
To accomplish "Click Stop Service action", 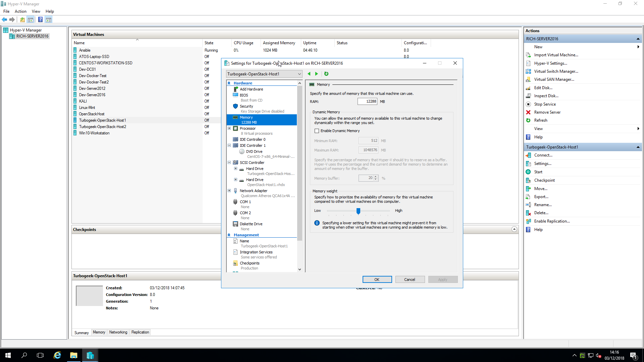I will (x=545, y=104).
